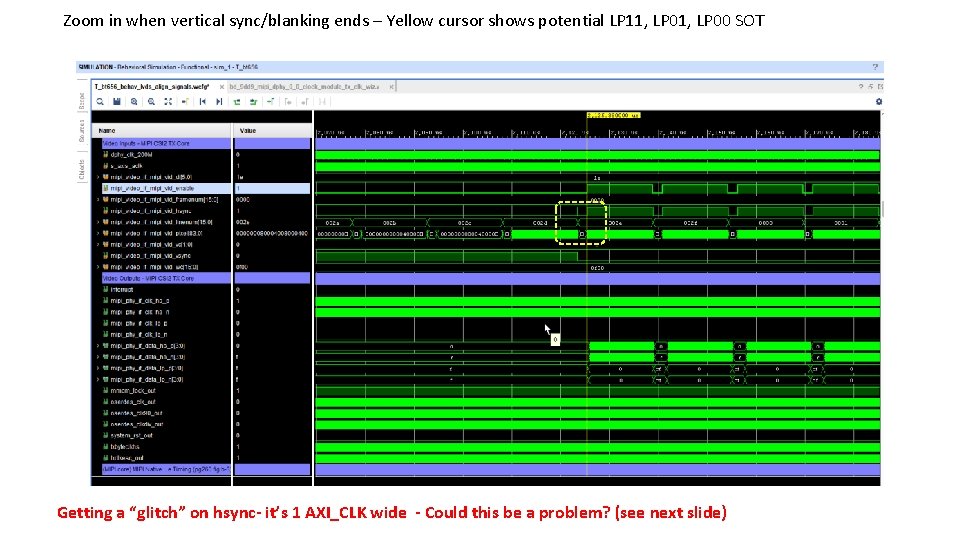The width and height of the screenshot is (960, 540).
Task: Expand the mipi_vid_vc[1:0] bus
Action: pyautogui.click(x=98, y=244)
